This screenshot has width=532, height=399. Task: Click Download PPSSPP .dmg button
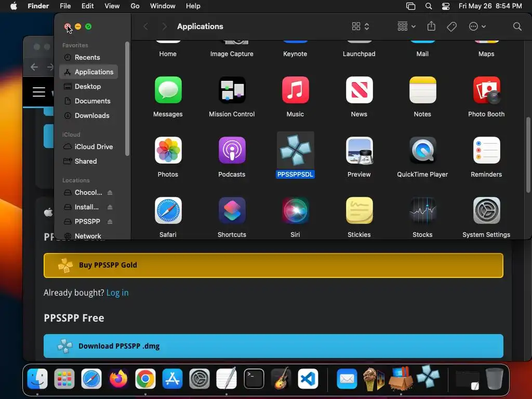pyautogui.click(x=273, y=346)
